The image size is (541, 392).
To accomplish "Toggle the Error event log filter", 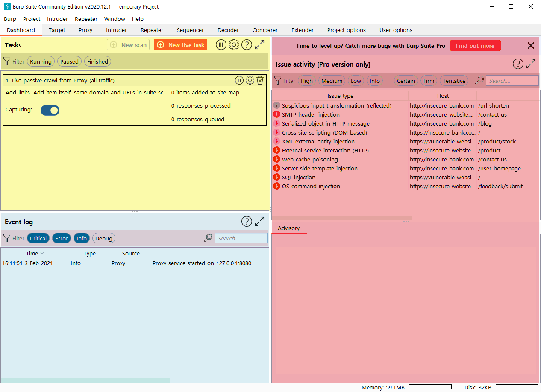I will [x=62, y=238].
